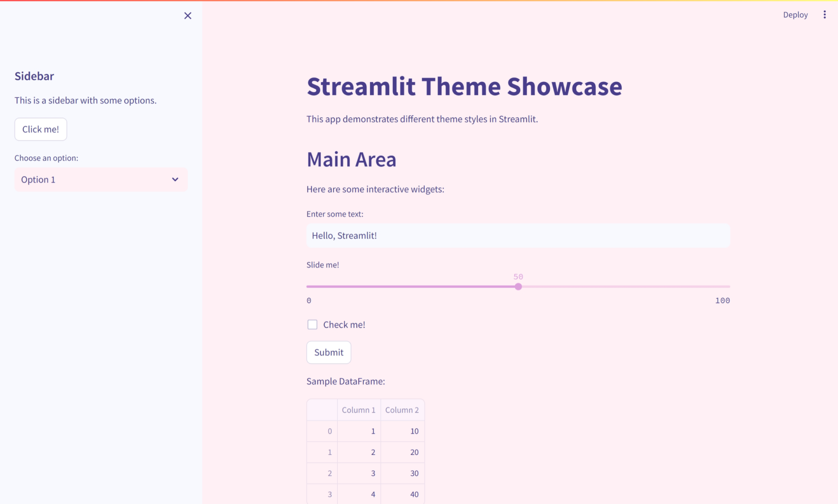Image resolution: width=838 pixels, height=504 pixels.
Task: Select dataframe cell with value 10
Action: pyautogui.click(x=403, y=431)
